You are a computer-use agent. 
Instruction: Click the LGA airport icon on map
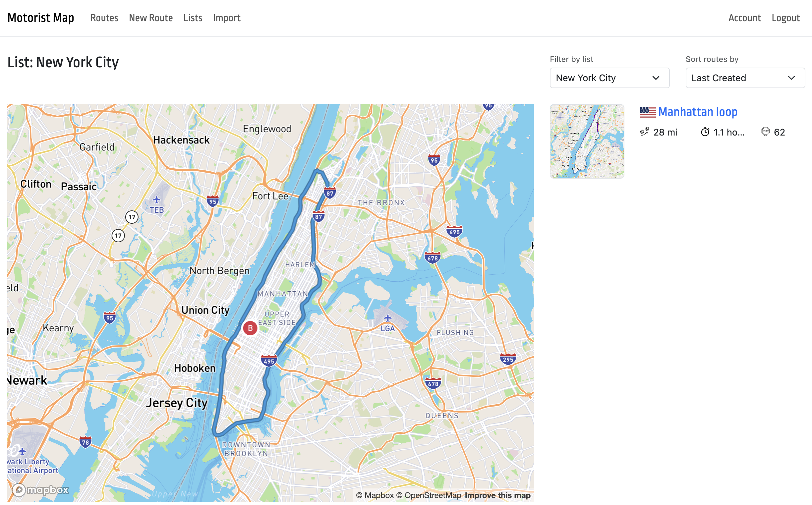387,318
